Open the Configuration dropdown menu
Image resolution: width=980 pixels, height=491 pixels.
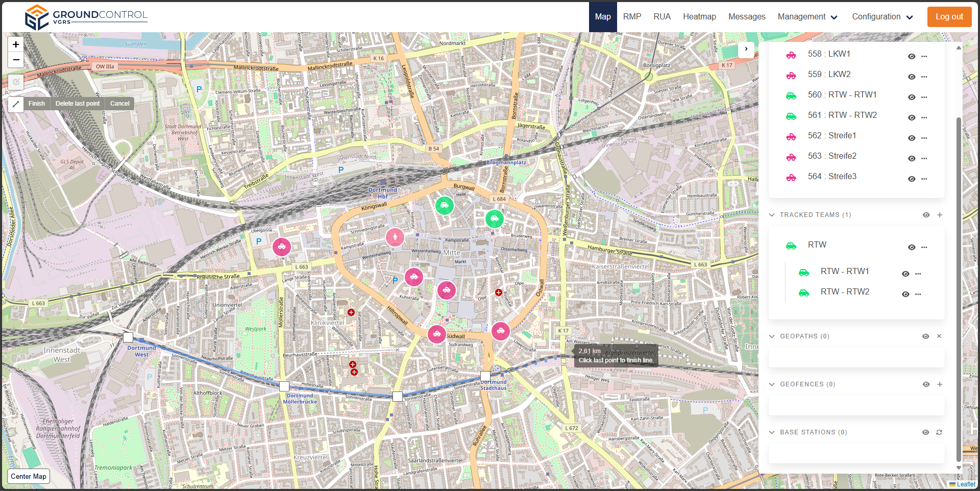[x=882, y=17]
